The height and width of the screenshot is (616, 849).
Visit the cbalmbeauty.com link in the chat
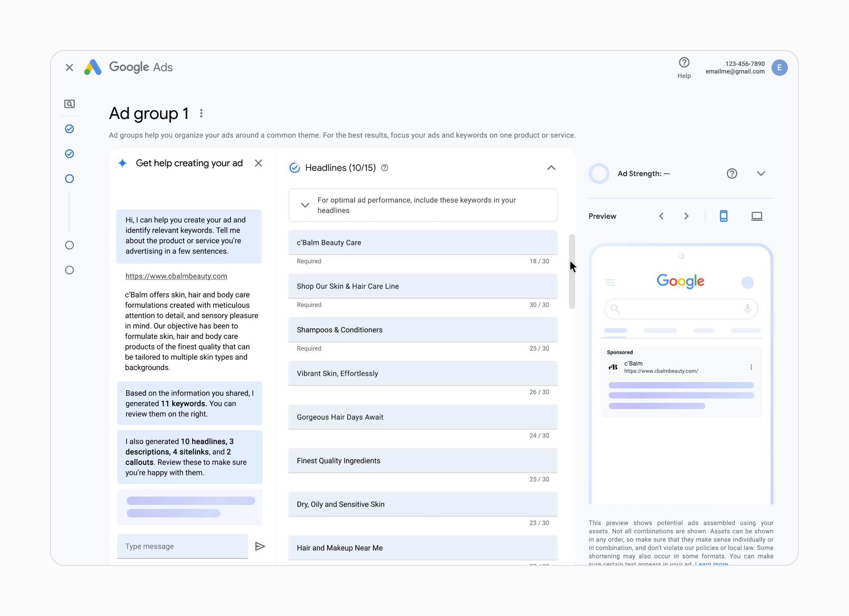click(176, 276)
